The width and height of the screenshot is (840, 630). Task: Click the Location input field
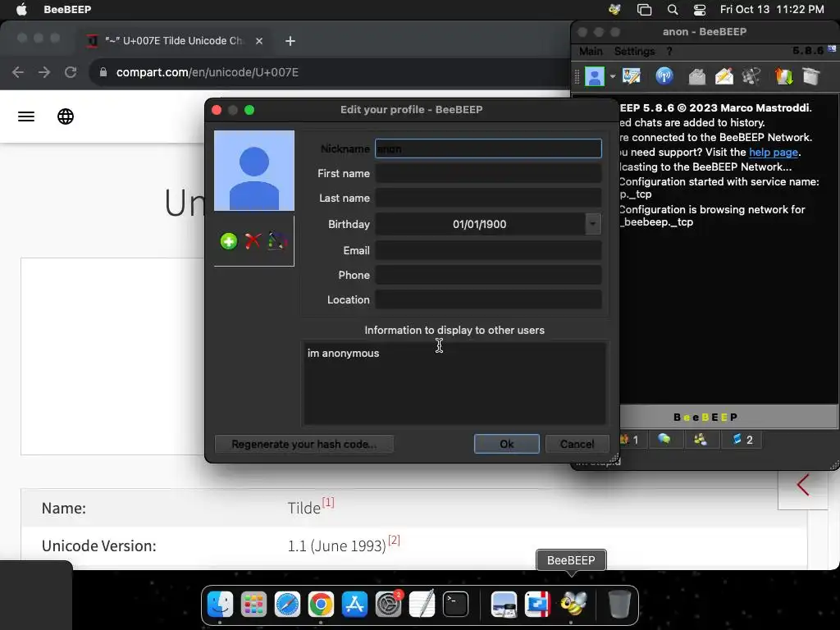coord(488,300)
